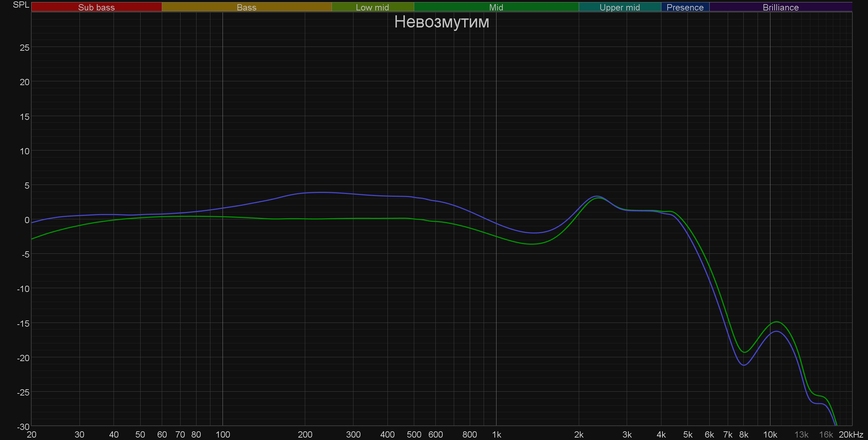Screen dimensions: 868x440
Task: Click green curve's dip below 2k
Action: [531, 244]
